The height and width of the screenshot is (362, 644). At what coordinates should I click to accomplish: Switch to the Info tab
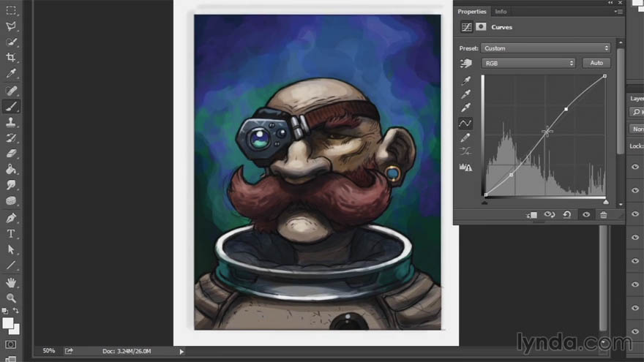tap(501, 12)
